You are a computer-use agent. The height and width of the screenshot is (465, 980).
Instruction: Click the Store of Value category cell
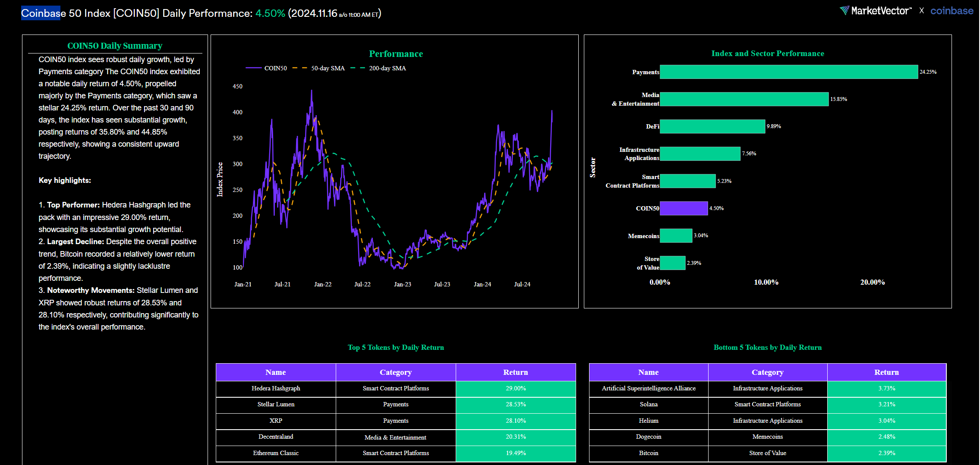coord(768,453)
